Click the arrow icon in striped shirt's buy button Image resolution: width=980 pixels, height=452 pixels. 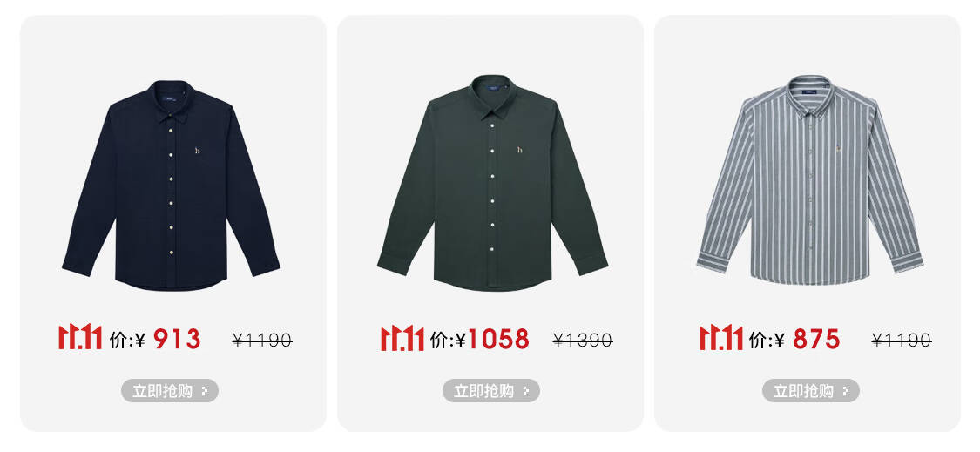point(846,391)
